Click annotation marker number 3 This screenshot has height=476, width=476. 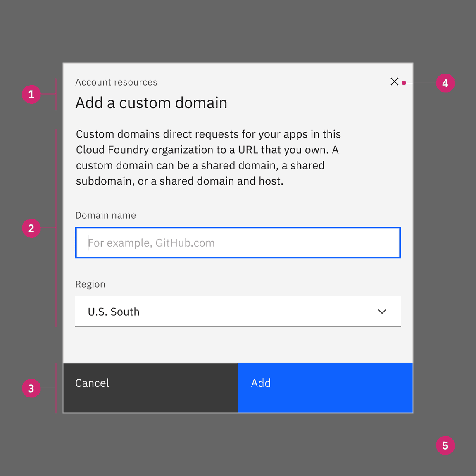tap(31, 388)
